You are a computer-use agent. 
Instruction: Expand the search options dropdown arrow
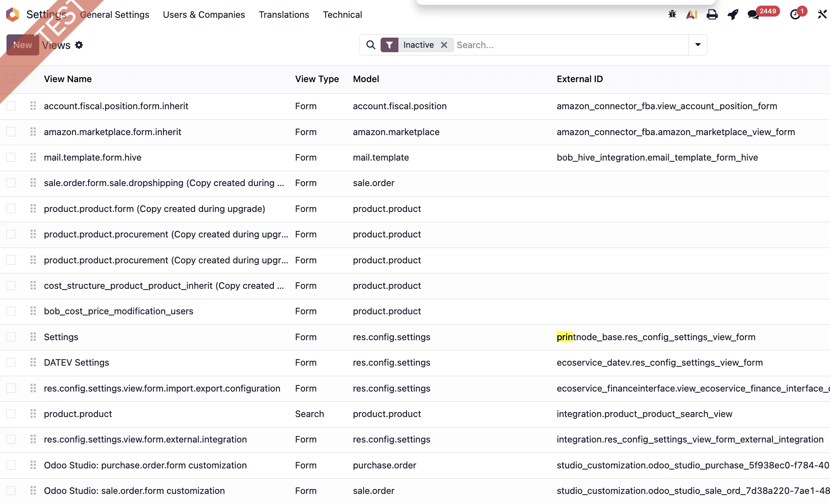(698, 45)
